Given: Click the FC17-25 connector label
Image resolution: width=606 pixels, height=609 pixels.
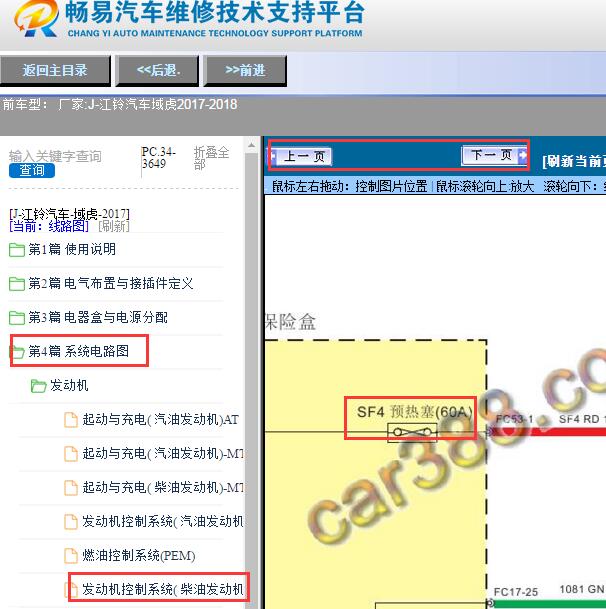Looking at the screenshot, I should pyautogui.click(x=515, y=592).
